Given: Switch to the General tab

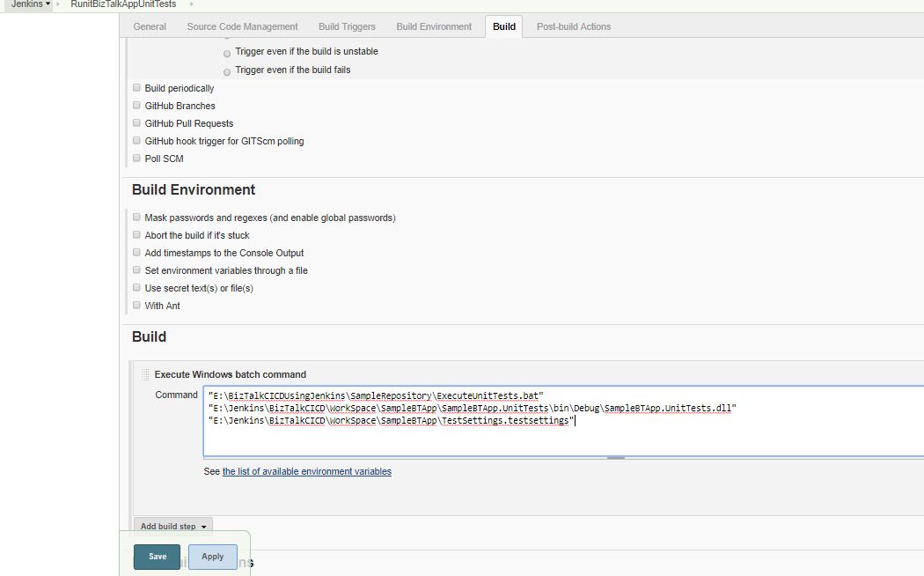Looking at the screenshot, I should click(150, 26).
